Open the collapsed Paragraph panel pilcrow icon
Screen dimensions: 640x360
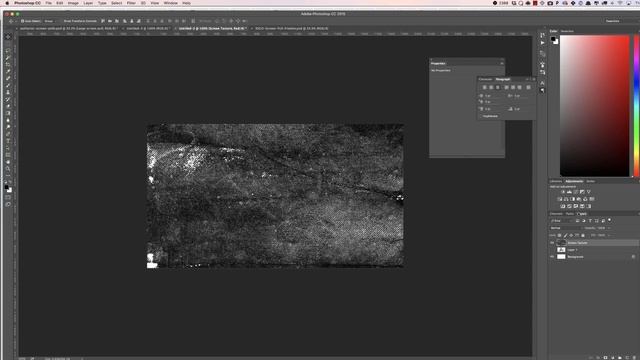[542, 91]
